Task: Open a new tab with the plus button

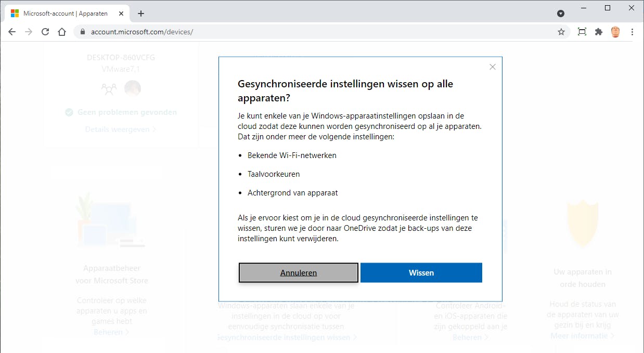Action: [x=141, y=14]
